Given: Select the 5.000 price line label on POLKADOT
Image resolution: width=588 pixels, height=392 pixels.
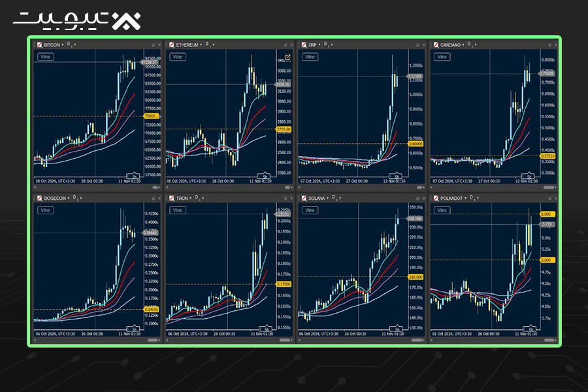Looking at the screenshot, I should tap(547, 260).
